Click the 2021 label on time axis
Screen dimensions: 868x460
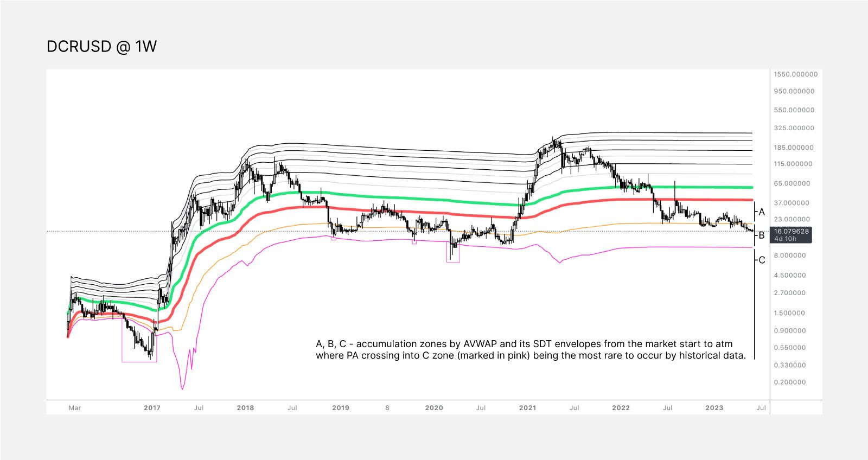pyautogui.click(x=528, y=408)
